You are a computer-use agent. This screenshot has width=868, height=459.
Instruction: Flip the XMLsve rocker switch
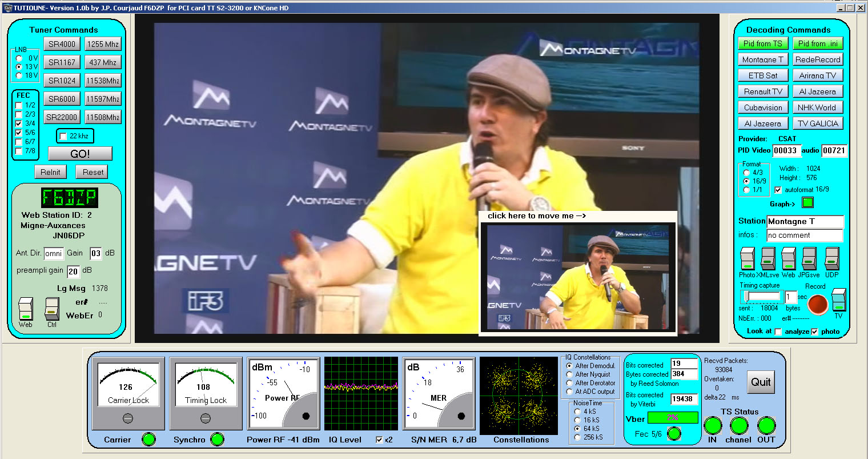tap(768, 258)
